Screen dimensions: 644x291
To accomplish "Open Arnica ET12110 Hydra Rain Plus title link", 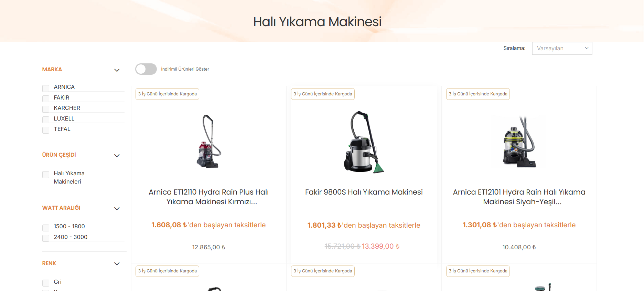I will pos(209,197).
